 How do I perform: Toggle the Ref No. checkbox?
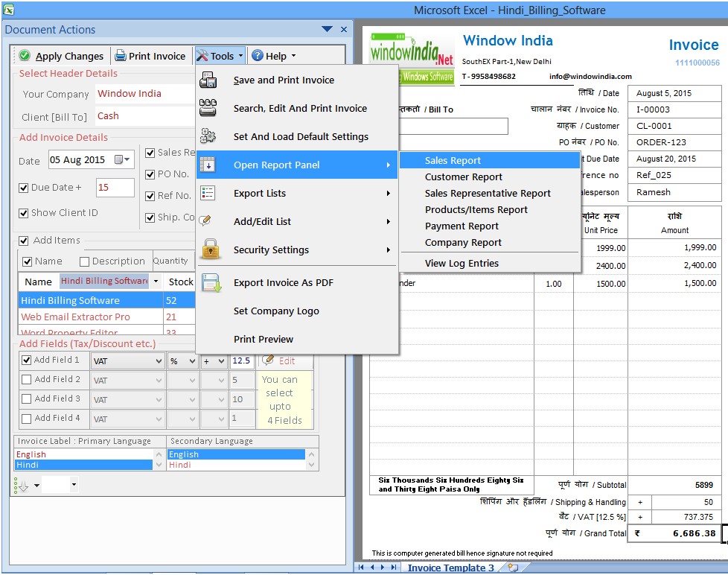(150, 196)
